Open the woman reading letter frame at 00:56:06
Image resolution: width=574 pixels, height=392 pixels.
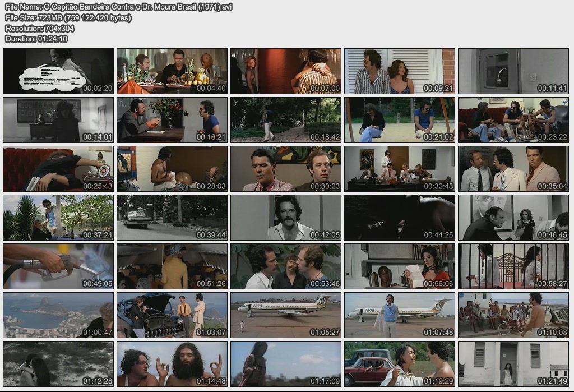pyautogui.click(x=400, y=266)
